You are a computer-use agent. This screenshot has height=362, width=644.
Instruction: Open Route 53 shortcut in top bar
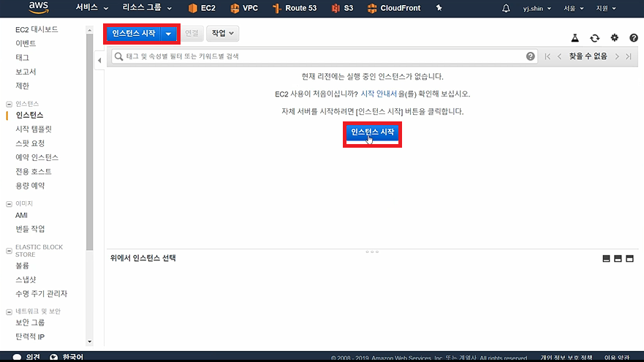[295, 8]
